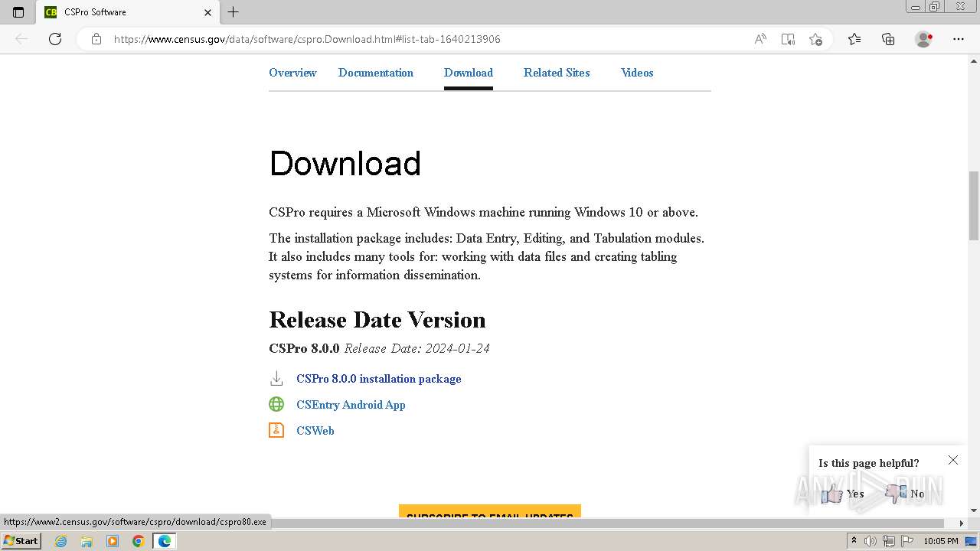Click the thumbs-down No icon
980x551 pixels.
coord(896,494)
